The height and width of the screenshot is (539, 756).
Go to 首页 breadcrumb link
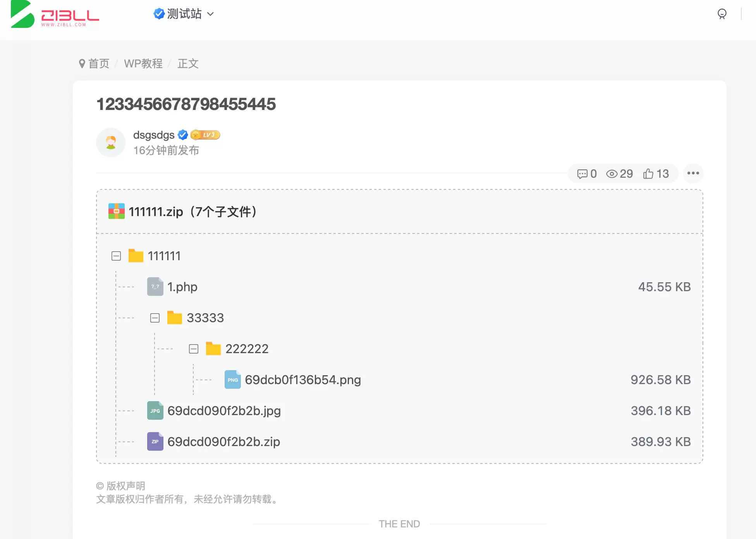coord(99,64)
